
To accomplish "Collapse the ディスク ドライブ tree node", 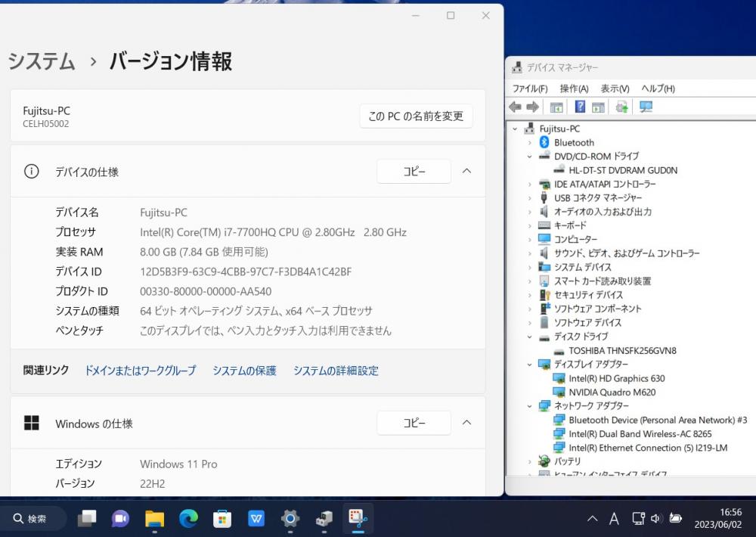I will 529,337.
